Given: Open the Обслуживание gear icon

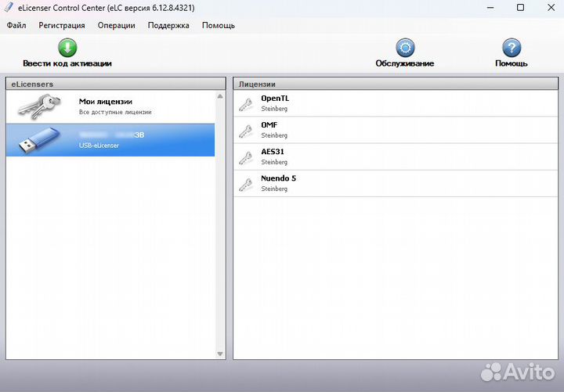Looking at the screenshot, I should (x=405, y=48).
